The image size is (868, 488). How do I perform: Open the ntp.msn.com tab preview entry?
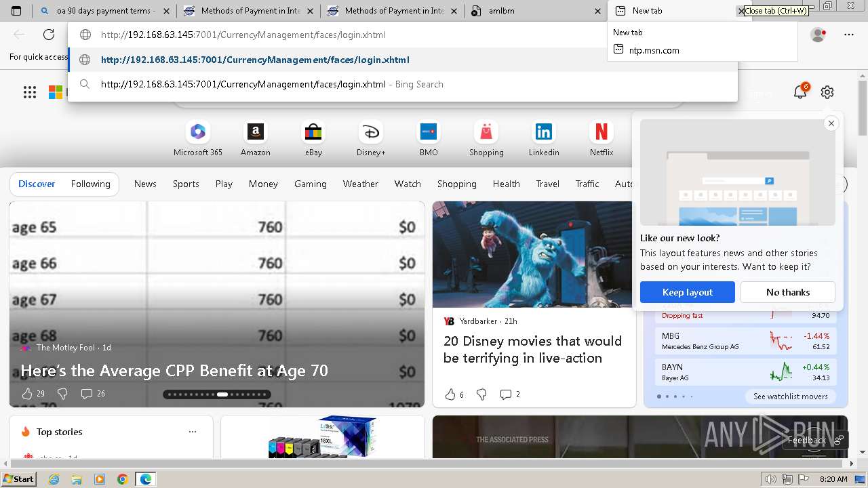pos(654,50)
